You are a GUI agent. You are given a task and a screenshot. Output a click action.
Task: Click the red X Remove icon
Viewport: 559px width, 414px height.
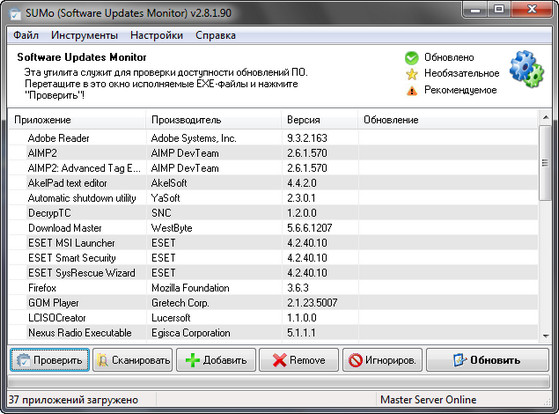coord(280,360)
